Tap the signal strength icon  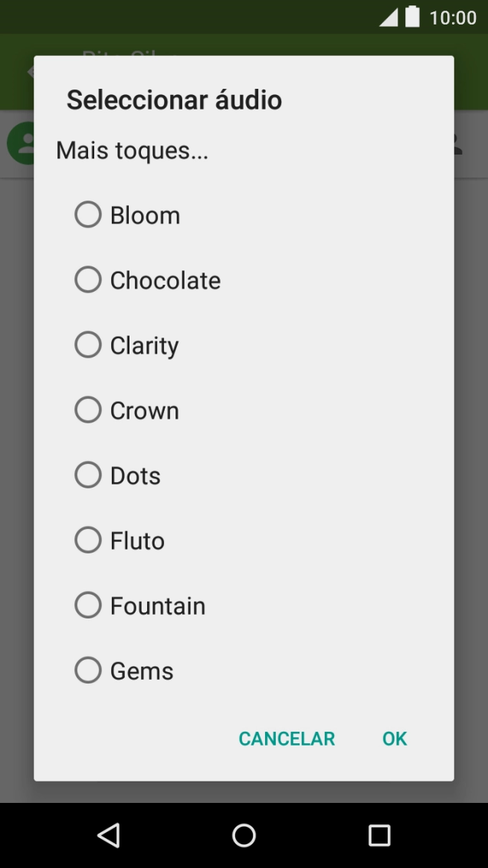point(388,18)
